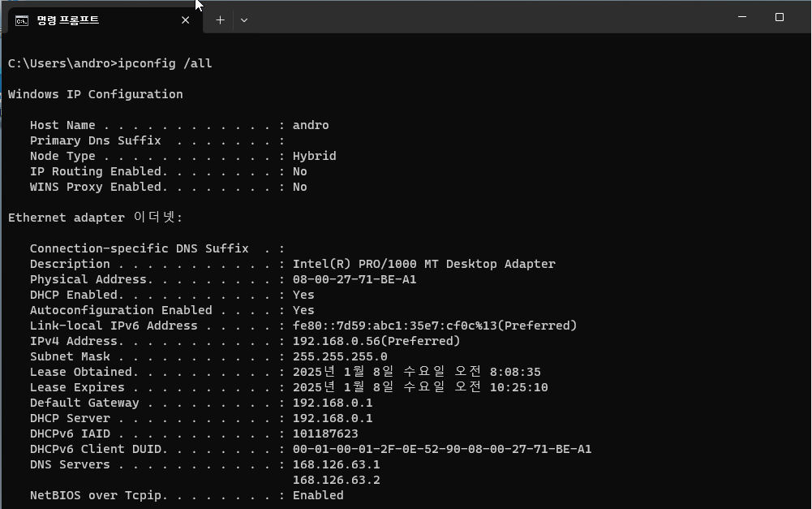Image resolution: width=812 pixels, height=509 pixels.
Task: Click the typed ipconfig /all command
Action: pos(165,63)
